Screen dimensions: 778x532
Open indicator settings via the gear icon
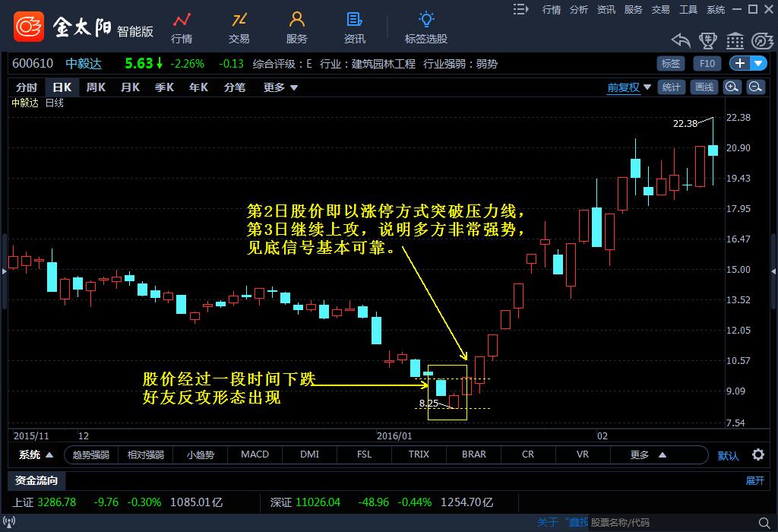pyautogui.click(x=758, y=454)
